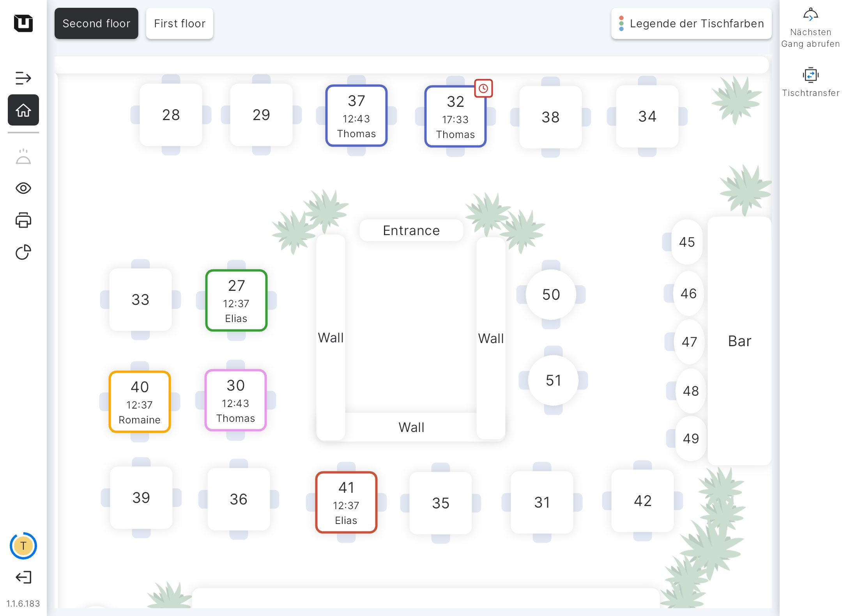Open Legende der Tischfarben legend
This screenshot has width=842, height=616.
coord(691,23)
